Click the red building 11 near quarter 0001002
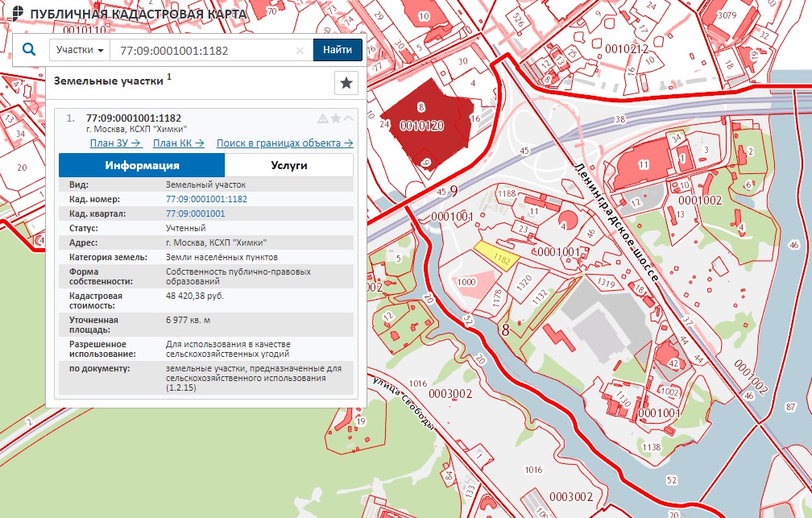 coord(643,164)
